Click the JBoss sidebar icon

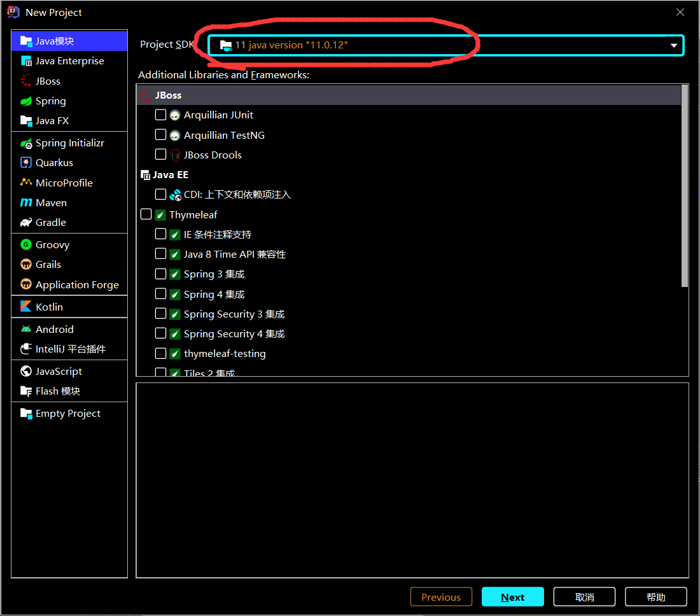pos(26,81)
